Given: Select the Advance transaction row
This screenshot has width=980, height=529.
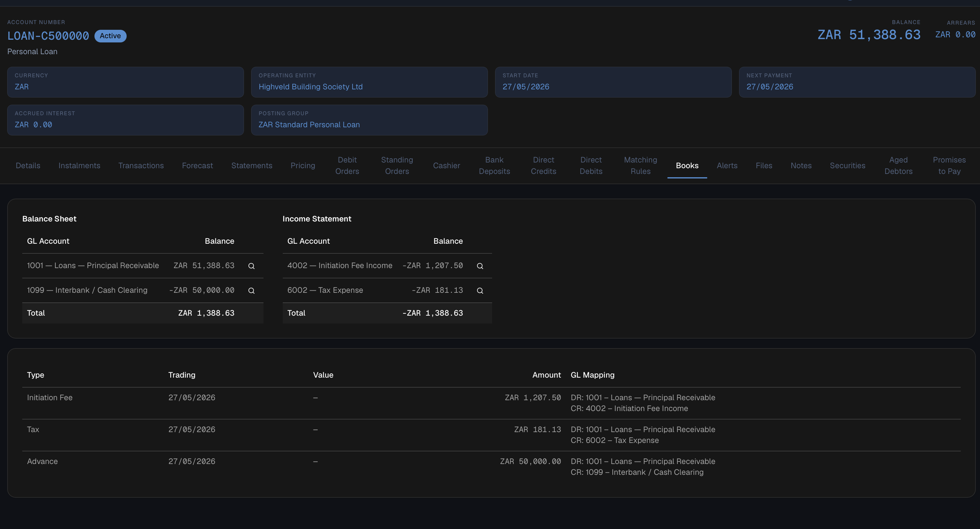Looking at the screenshot, I should pyautogui.click(x=491, y=467).
